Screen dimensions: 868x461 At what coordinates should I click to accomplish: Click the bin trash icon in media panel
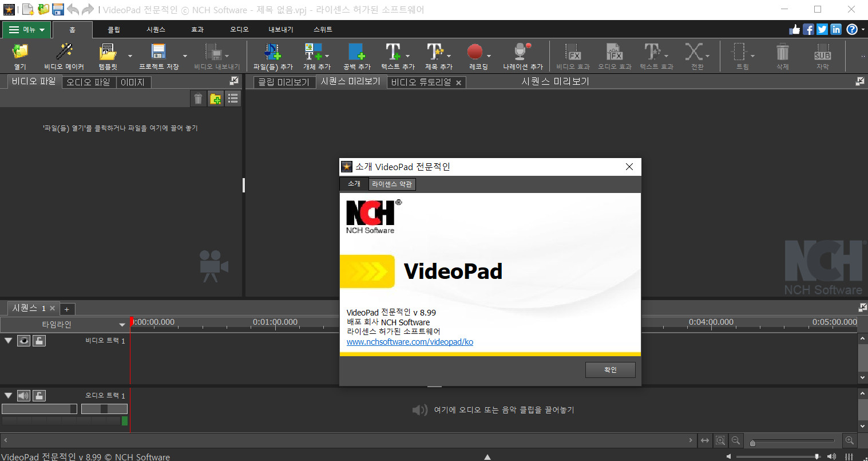198,99
